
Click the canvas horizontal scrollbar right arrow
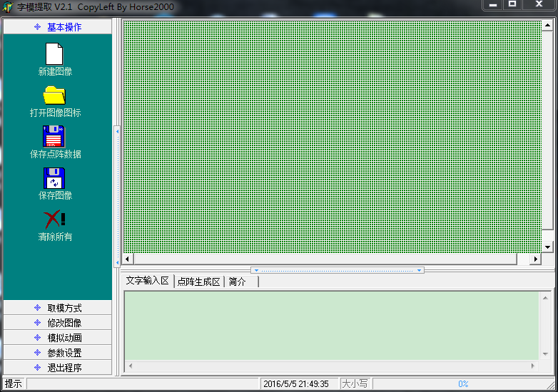(536, 259)
